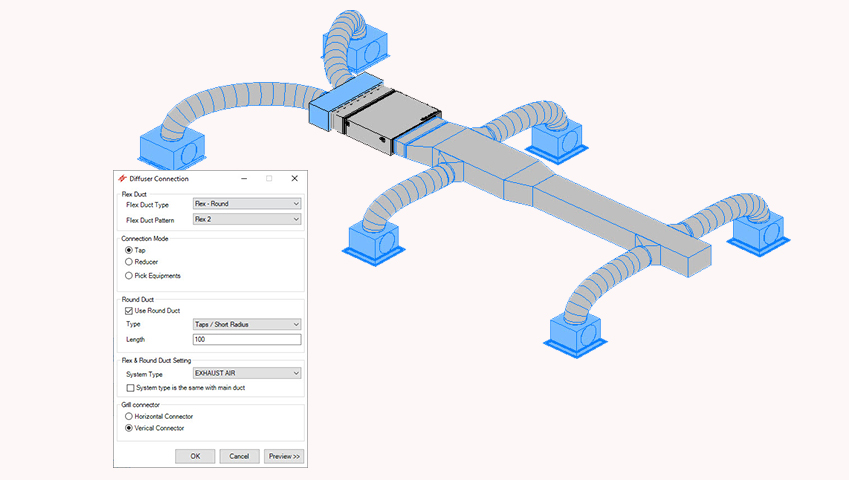This screenshot has height=480, width=849.
Task: Select the Reducer connection mode
Action: pyautogui.click(x=129, y=262)
